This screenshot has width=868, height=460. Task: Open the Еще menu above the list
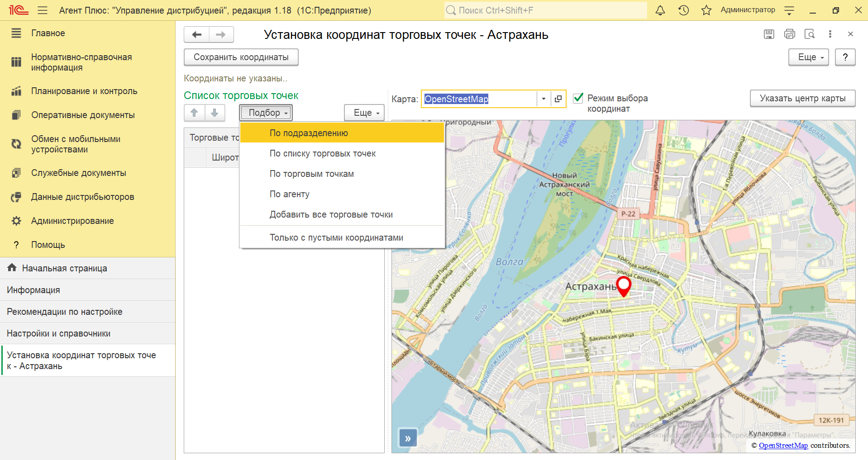click(x=364, y=113)
